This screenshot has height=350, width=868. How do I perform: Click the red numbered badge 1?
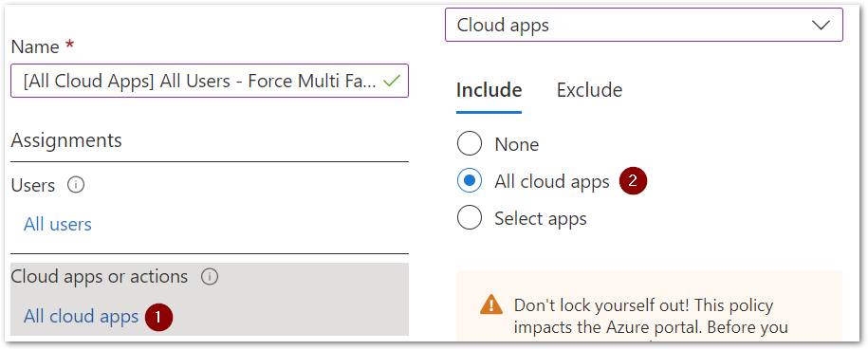(x=158, y=317)
